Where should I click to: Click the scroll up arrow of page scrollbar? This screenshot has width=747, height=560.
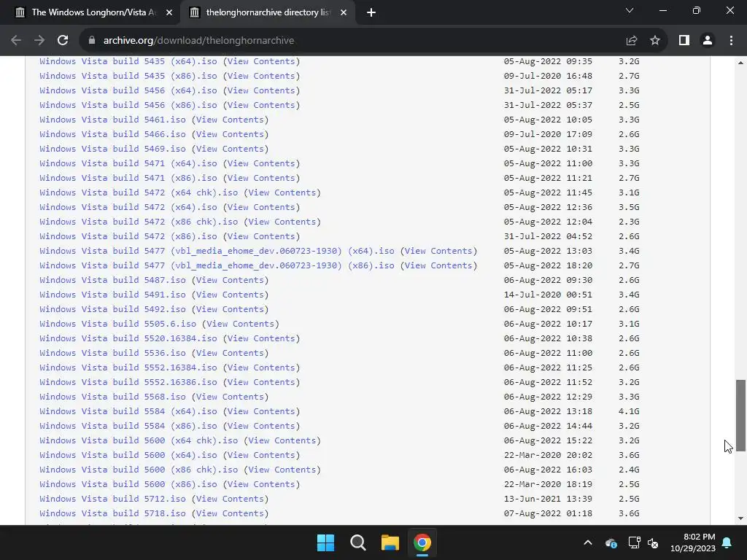[x=740, y=63]
